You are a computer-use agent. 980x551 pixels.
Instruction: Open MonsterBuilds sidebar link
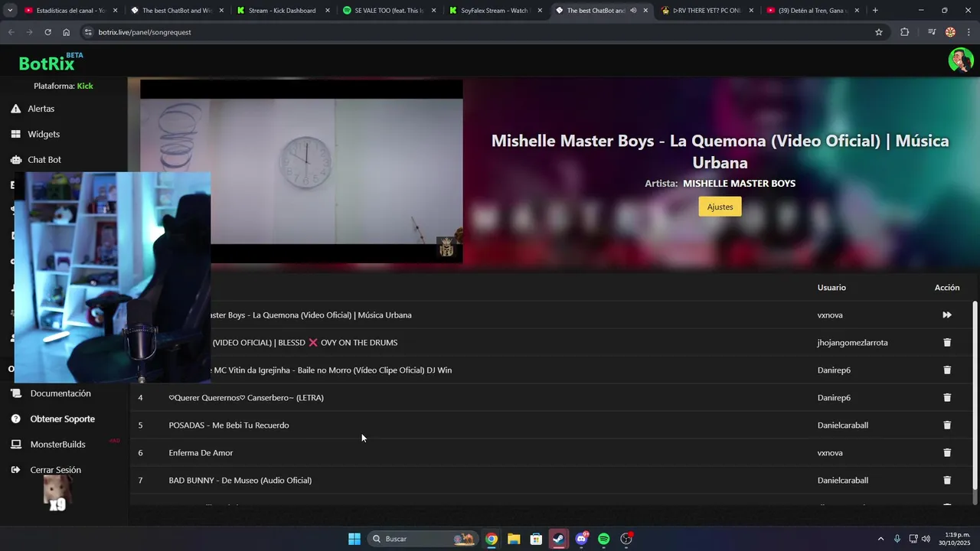[x=57, y=444]
